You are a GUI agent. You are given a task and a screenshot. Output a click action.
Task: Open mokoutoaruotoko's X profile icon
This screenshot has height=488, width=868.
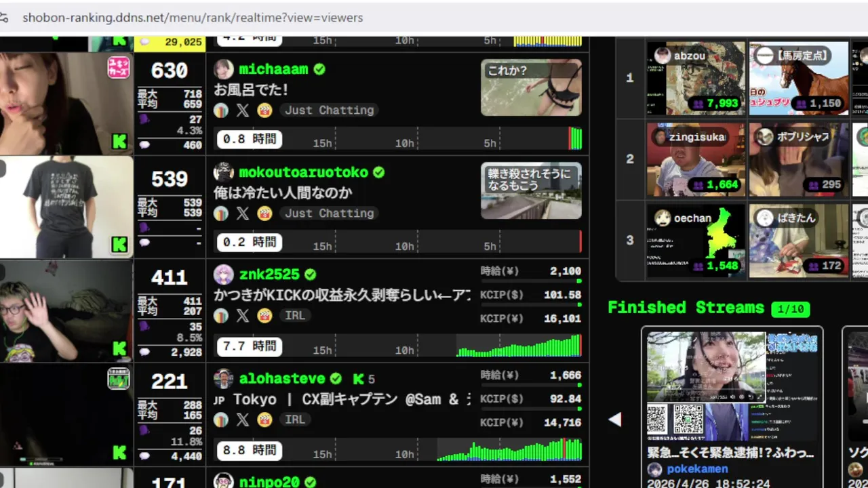pyautogui.click(x=243, y=213)
